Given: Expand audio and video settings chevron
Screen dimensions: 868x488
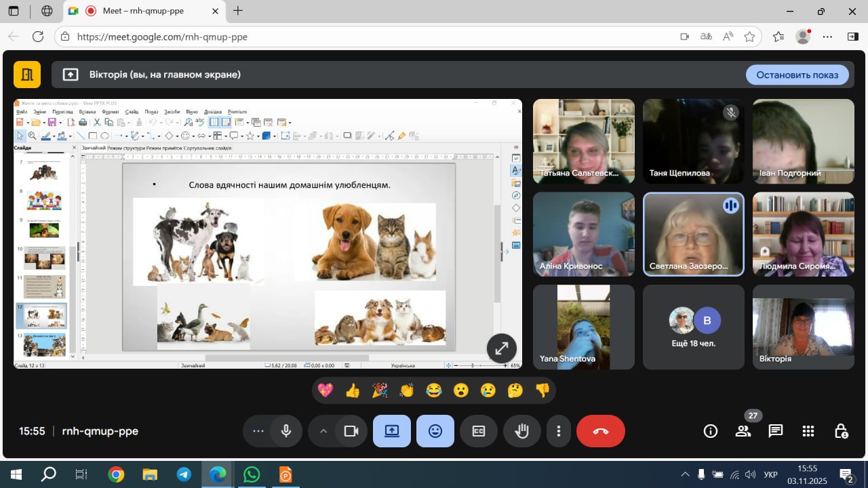Looking at the screenshot, I should (323, 431).
